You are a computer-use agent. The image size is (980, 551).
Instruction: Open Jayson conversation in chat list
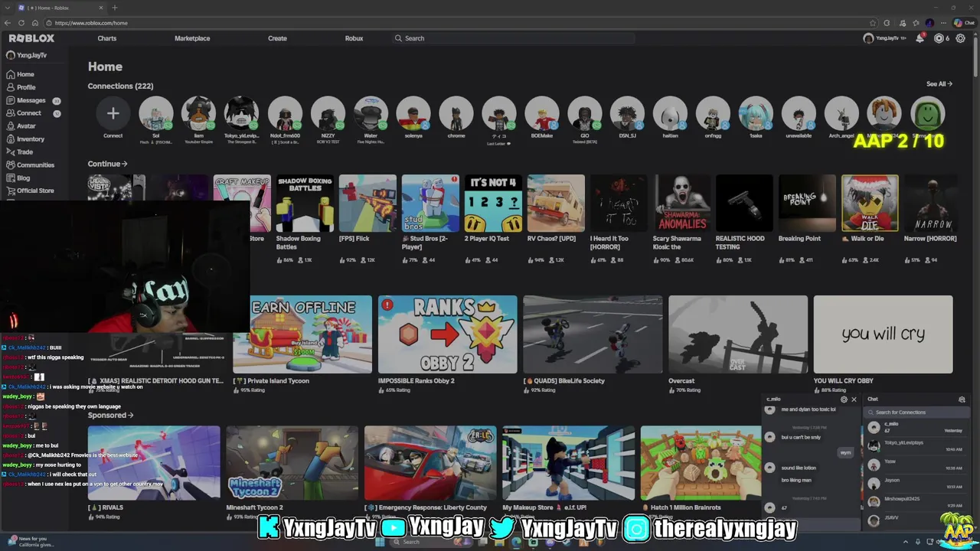click(917, 484)
